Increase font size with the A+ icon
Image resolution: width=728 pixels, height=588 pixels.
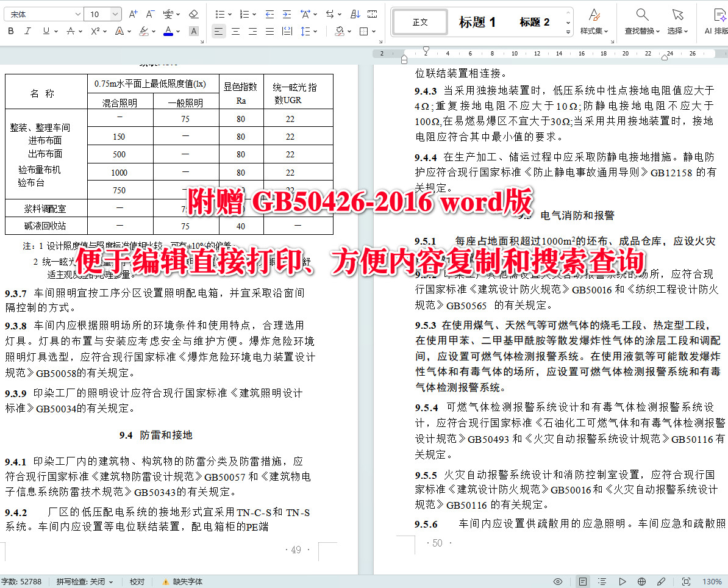(x=133, y=15)
